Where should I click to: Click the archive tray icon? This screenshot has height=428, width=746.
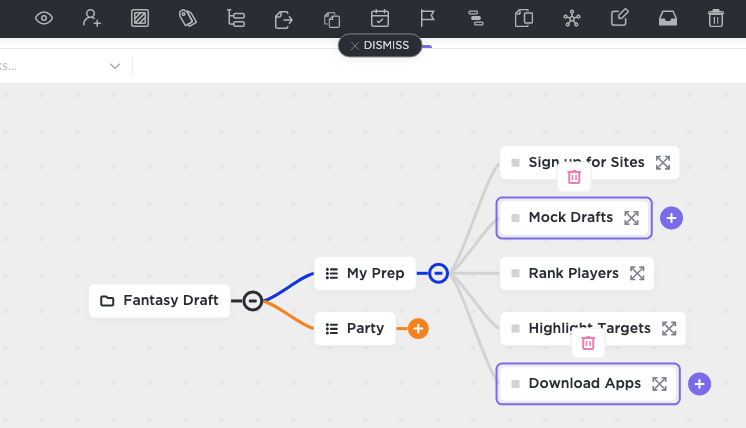pyautogui.click(x=667, y=18)
